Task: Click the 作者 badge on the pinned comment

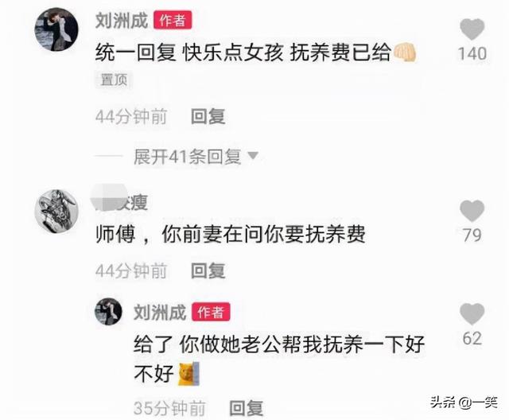Action: (173, 20)
